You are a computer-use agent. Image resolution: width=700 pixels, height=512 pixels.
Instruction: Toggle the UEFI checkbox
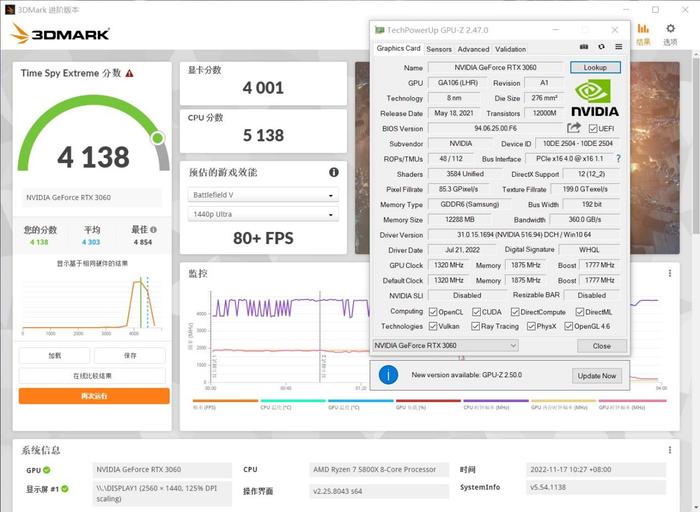[x=593, y=129]
